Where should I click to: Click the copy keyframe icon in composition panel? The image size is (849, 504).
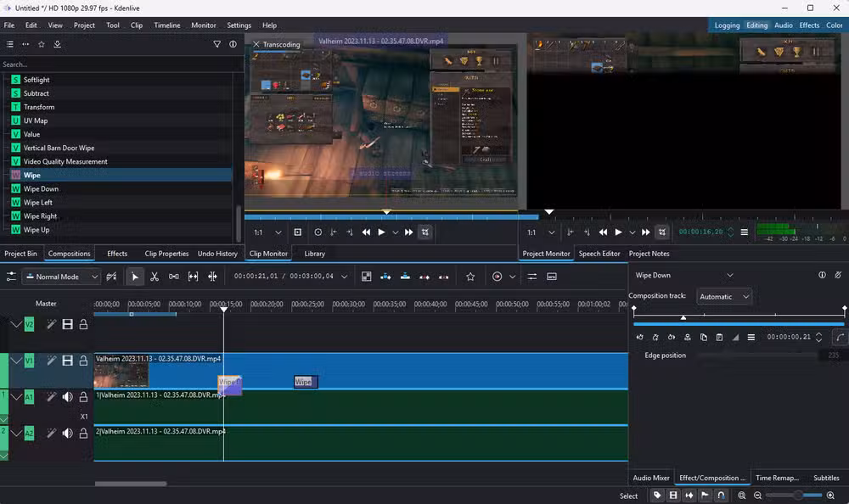[703, 337]
